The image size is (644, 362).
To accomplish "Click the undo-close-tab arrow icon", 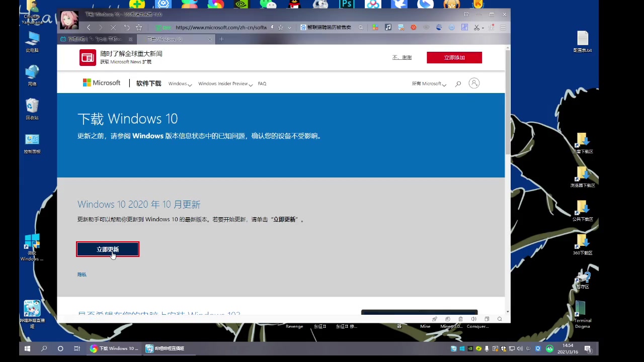I will point(127,28).
